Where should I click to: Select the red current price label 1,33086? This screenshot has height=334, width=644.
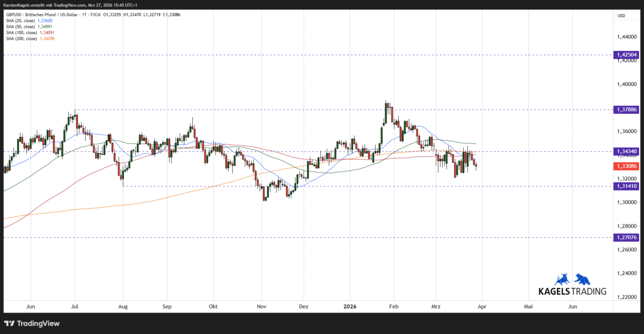point(626,166)
